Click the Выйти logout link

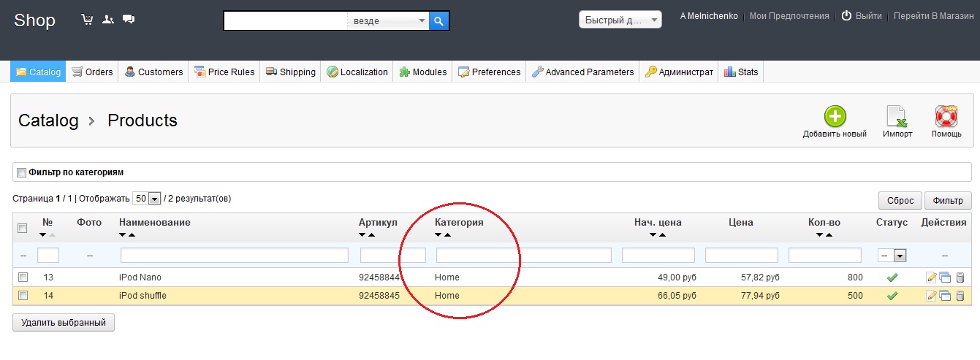(868, 15)
